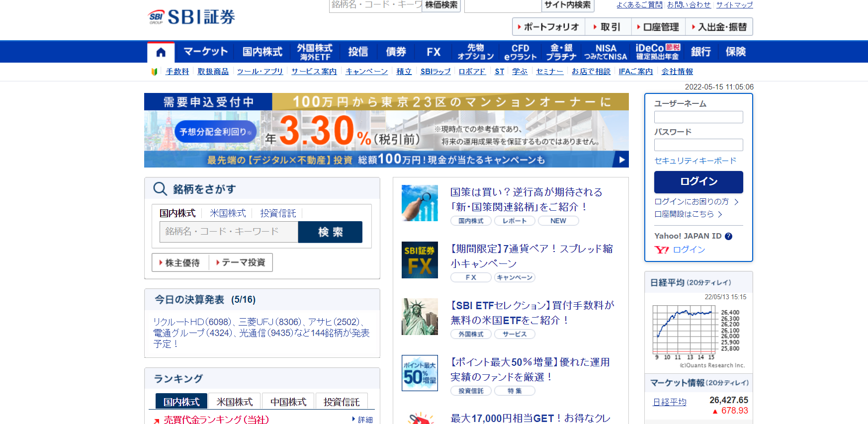Open 売買代金ランキング(当社) link
This screenshot has height=424, width=868.
[x=216, y=420]
